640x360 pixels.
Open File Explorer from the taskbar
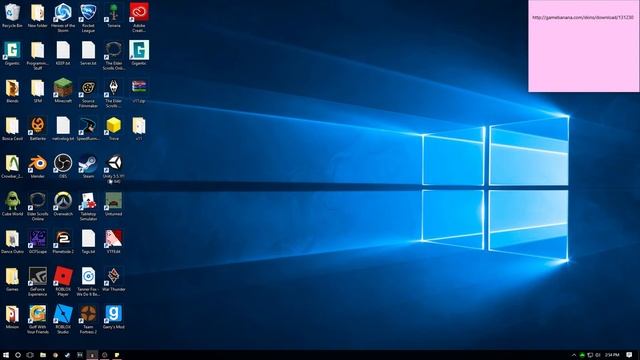click(x=43, y=355)
